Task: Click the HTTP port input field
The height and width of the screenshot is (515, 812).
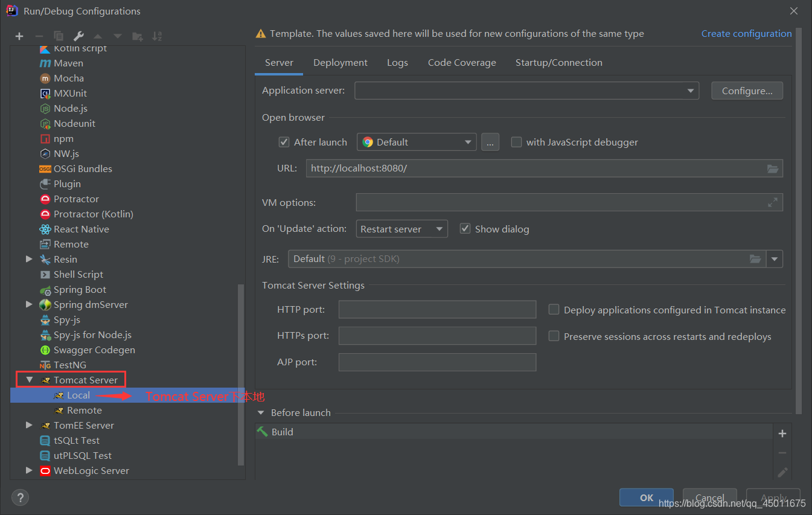Action: tap(437, 309)
